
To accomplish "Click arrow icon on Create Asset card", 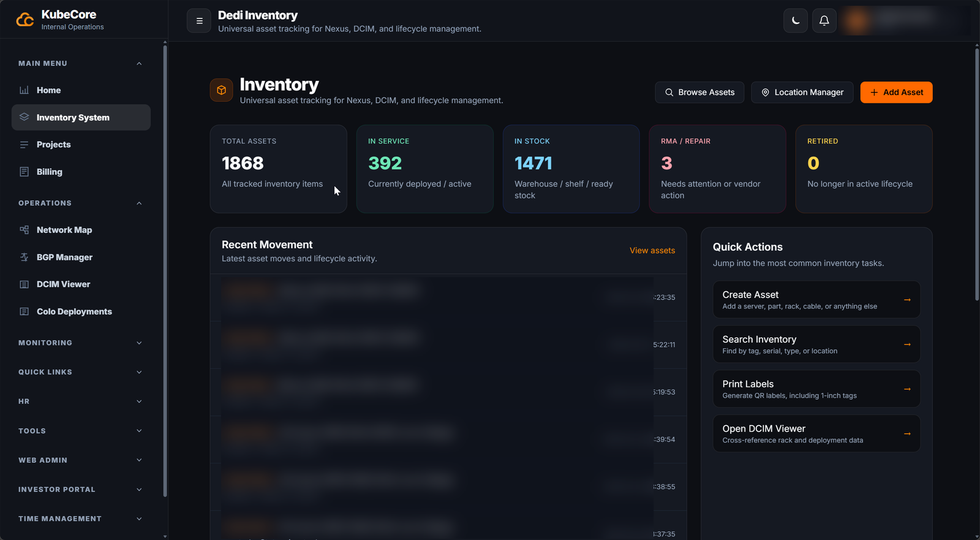I will [907, 300].
